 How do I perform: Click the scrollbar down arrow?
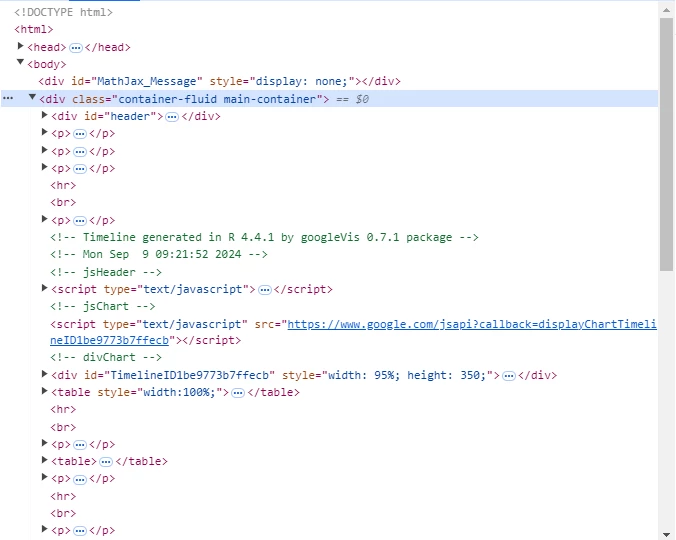667,534
